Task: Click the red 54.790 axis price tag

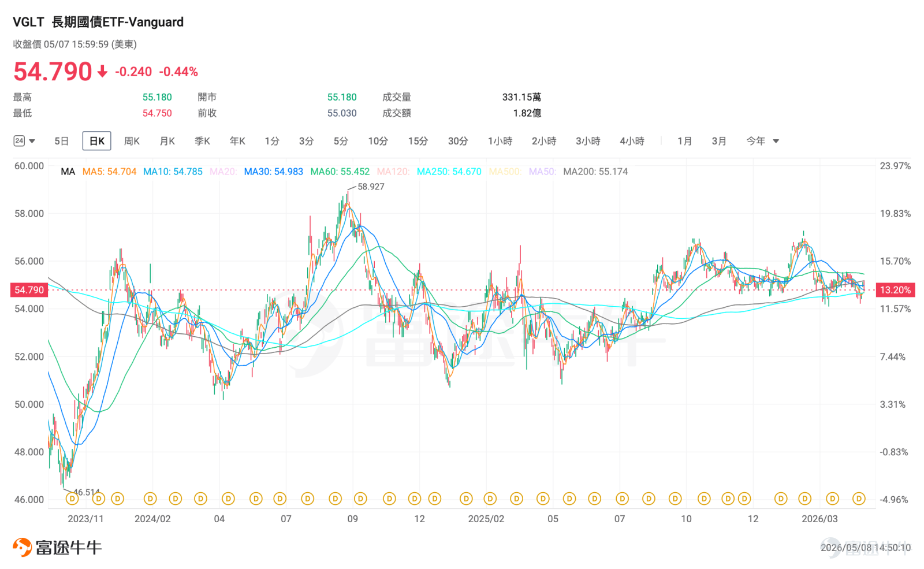Action: click(x=29, y=290)
